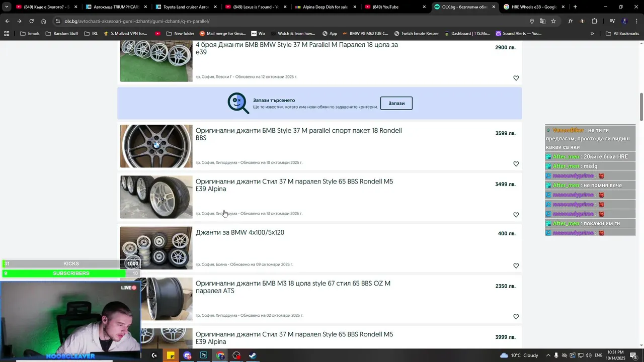
Task: Open the YouTube bookmark icon in bookmarks bar
Action: (x=157, y=33)
